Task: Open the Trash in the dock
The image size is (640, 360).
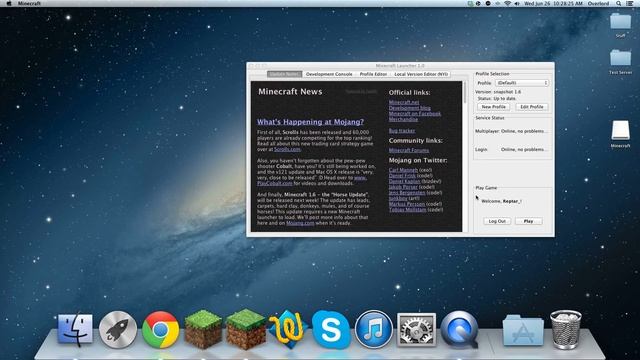Action: point(566,330)
